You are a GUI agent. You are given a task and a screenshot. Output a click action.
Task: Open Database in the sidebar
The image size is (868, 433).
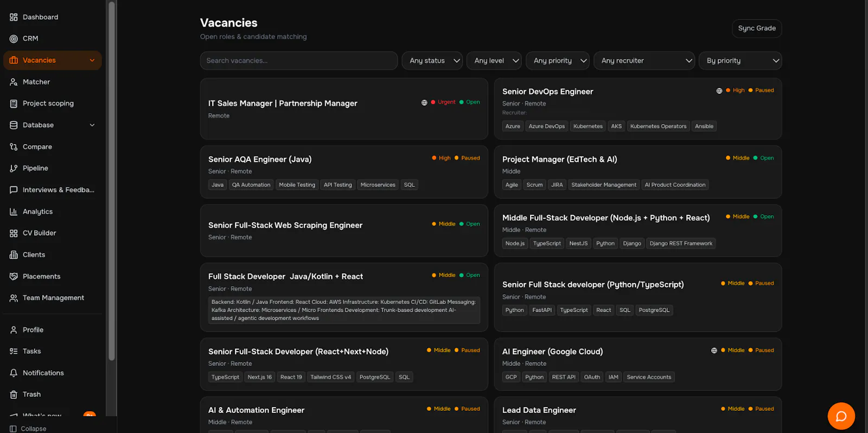pyautogui.click(x=53, y=125)
